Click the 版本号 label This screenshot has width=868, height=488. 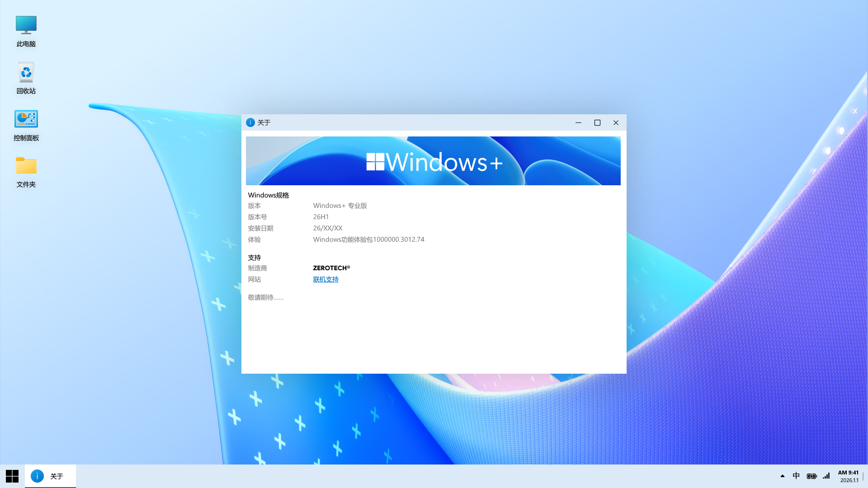257,217
